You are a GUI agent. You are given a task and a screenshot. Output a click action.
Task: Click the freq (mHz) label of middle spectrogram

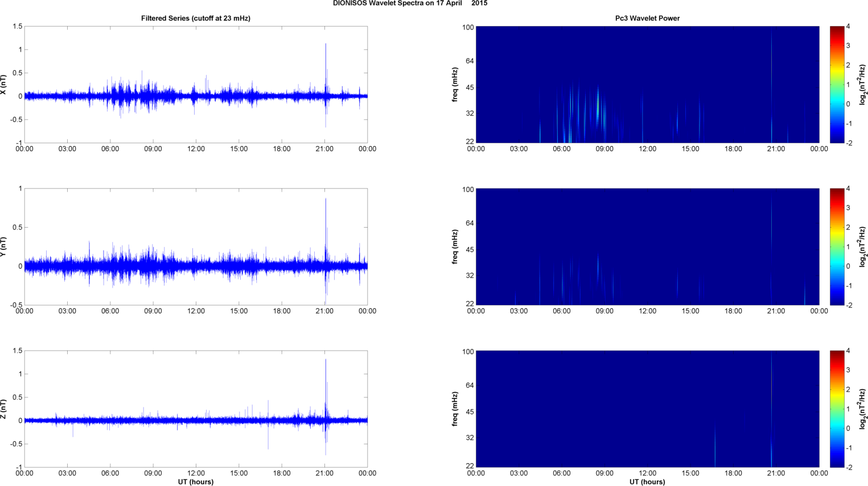pos(455,247)
